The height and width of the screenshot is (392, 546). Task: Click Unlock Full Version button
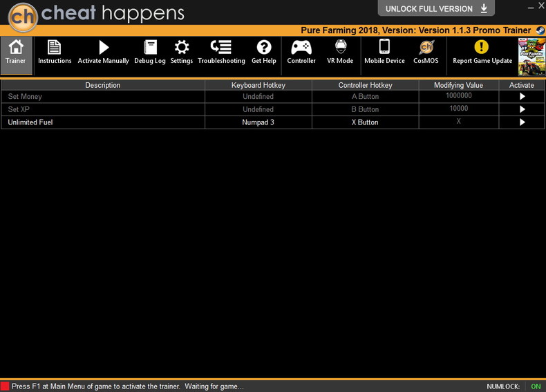[436, 8]
